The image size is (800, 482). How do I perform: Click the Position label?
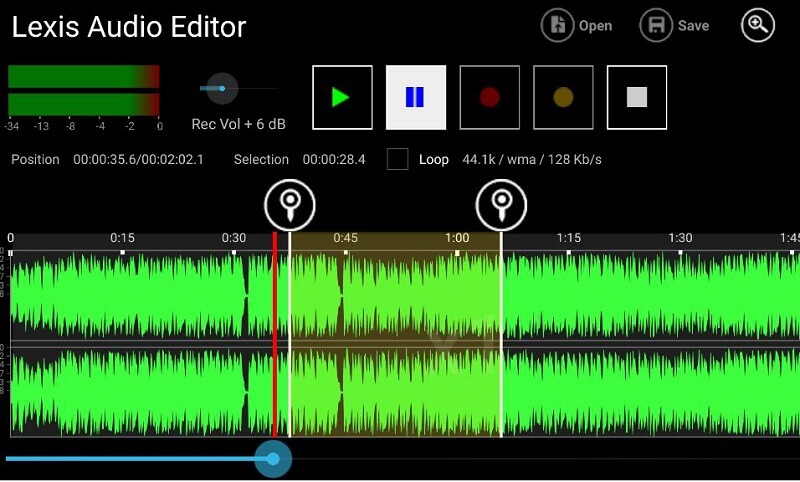(35, 160)
